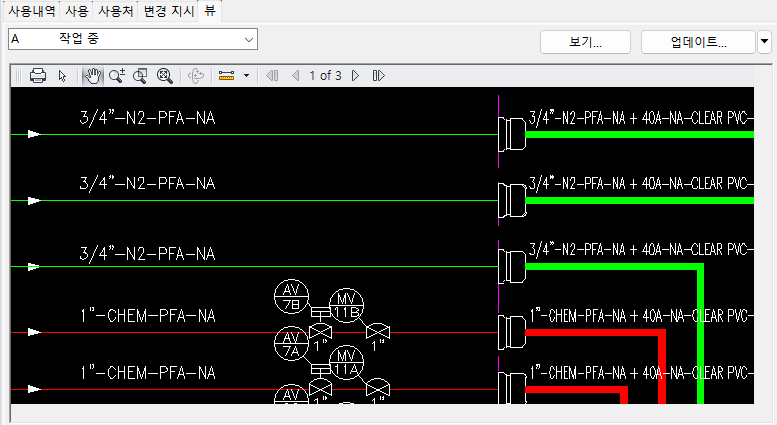This screenshot has width=777, height=425.
Task: Expand the arrow next to 업데이트 button
Action: [x=765, y=42]
